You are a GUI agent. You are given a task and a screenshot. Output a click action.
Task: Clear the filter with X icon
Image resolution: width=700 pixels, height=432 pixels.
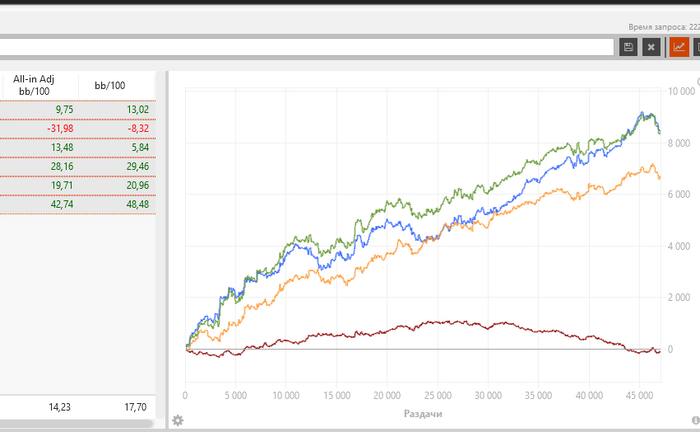[x=651, y=47]
